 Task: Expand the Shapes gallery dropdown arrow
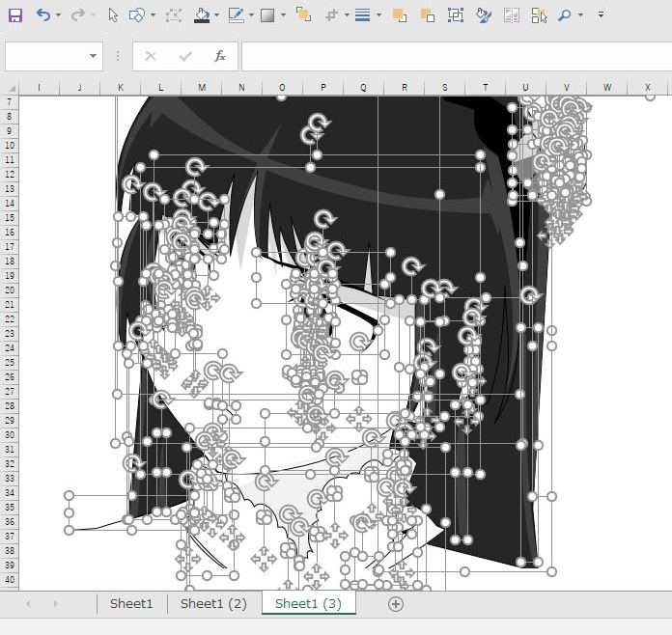click(x=153, y=15)
